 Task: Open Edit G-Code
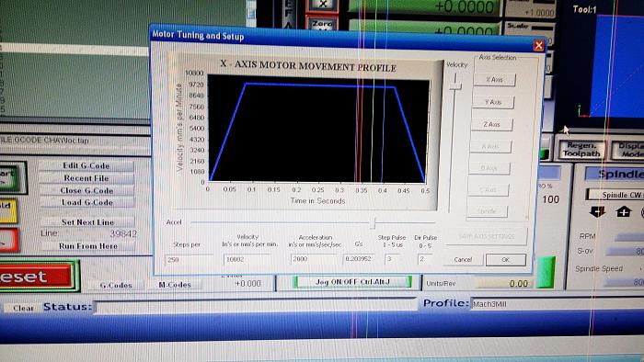(x=86, y=165)
